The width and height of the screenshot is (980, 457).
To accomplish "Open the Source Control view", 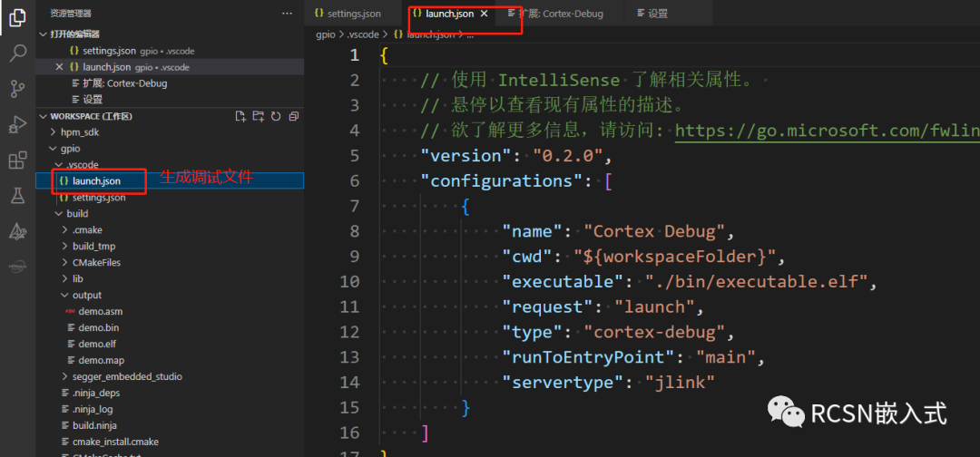I will (17, 89).
